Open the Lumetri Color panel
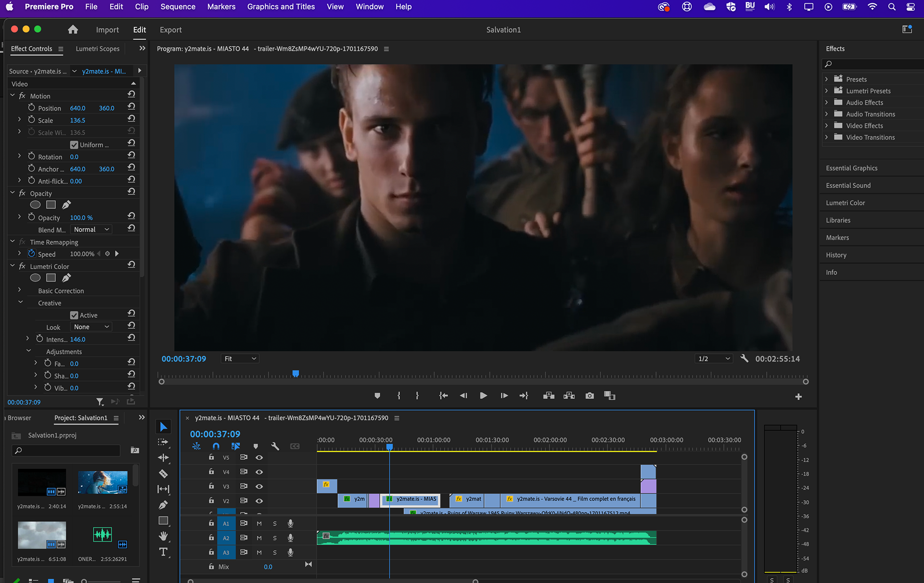 (x=845, y=203)
